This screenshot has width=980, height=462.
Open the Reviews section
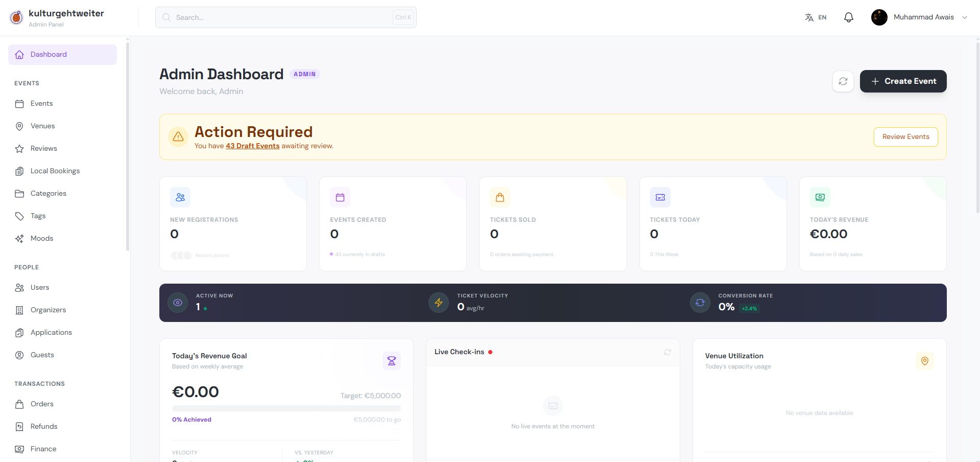point(62,149)
